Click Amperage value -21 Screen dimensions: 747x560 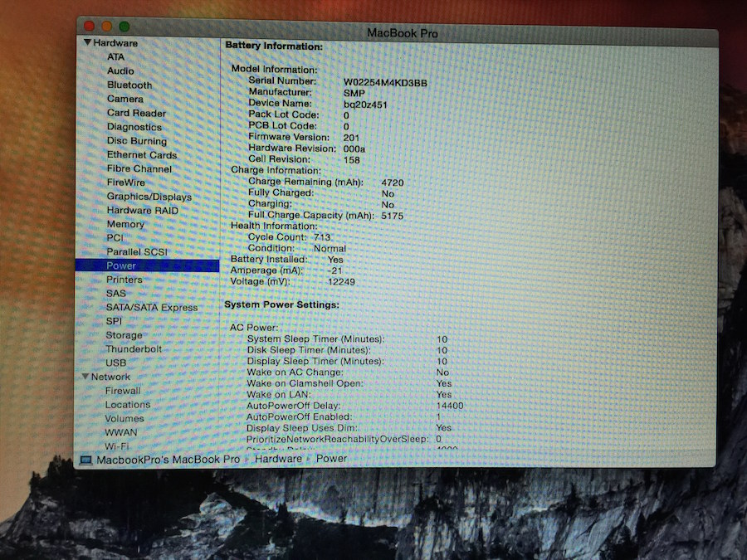coord(335,270)
